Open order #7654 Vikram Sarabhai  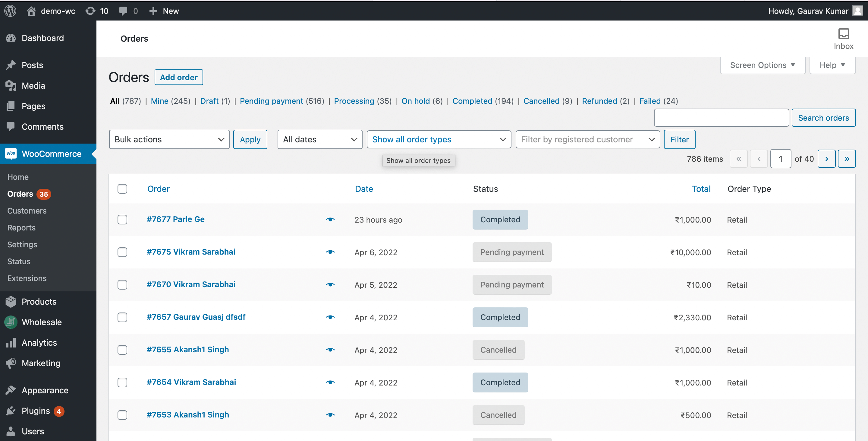(191, 382)
